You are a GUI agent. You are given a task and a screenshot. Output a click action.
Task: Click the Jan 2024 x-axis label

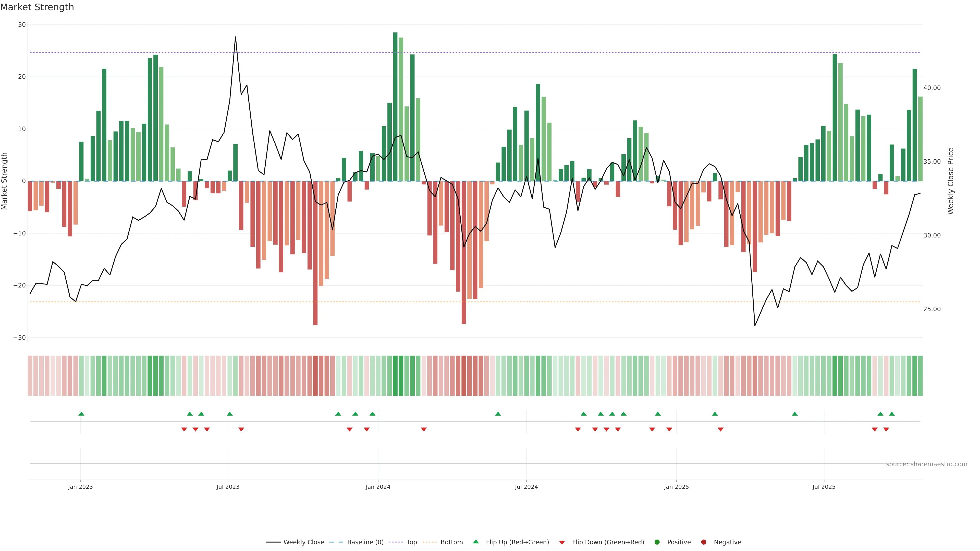(378, 487)
